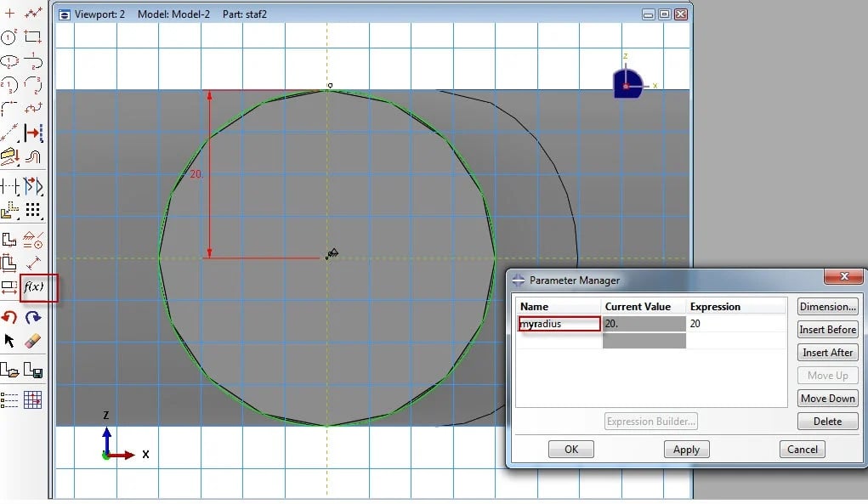Select the ellipse sketch tool
Image resolution: width=868 pixels, height=504 pixels.
click(x=10, y=59)
